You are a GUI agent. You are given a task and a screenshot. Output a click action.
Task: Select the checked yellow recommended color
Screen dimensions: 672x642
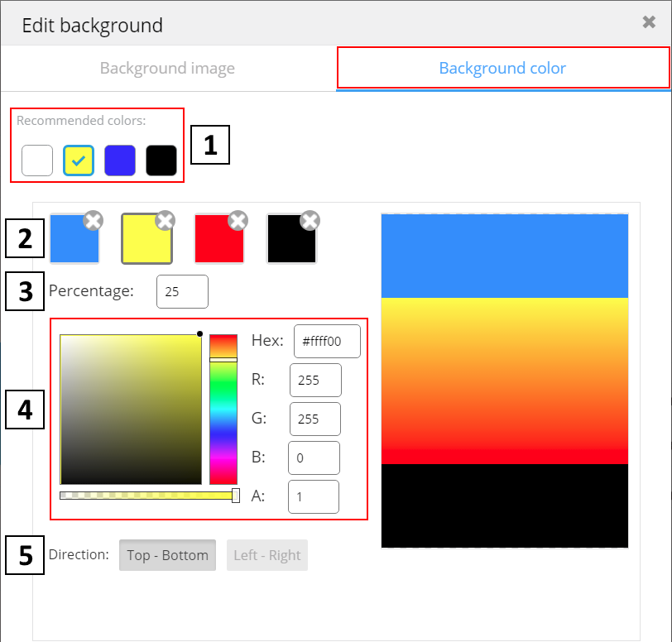pos(79,160)
